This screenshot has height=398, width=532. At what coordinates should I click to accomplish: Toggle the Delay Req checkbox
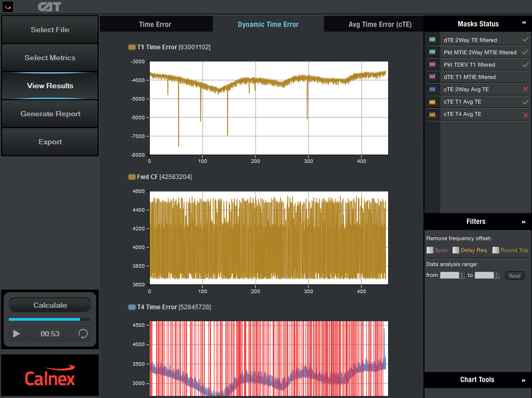(456, 250)
